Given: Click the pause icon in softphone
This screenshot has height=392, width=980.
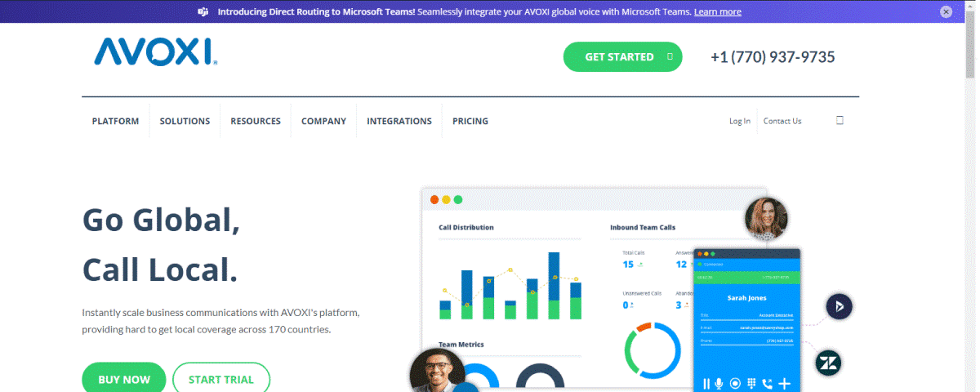Looking at the screenshot, I should [x=706, y=384].
